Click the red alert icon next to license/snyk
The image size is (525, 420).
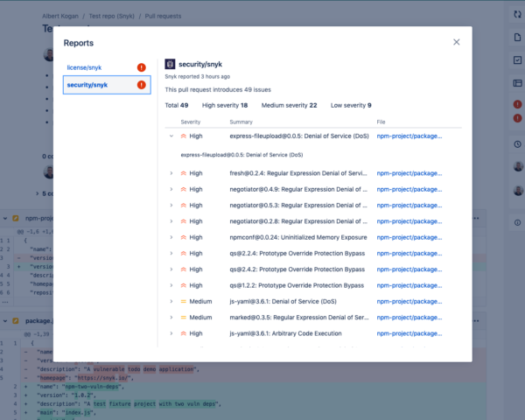pos(141,67)
